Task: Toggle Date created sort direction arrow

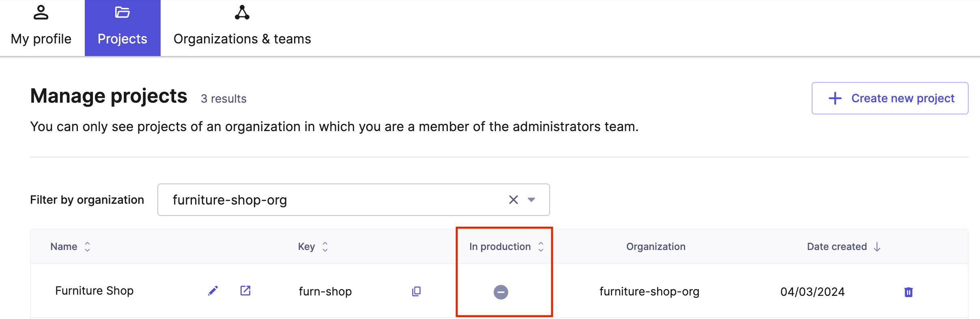Action: tap(877, 247)
